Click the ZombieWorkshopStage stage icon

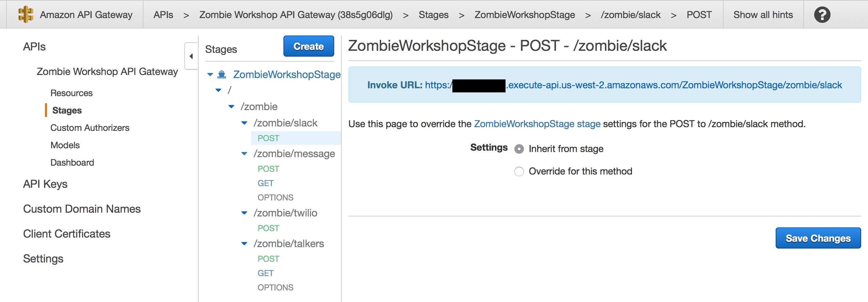(x=222, y=74)
